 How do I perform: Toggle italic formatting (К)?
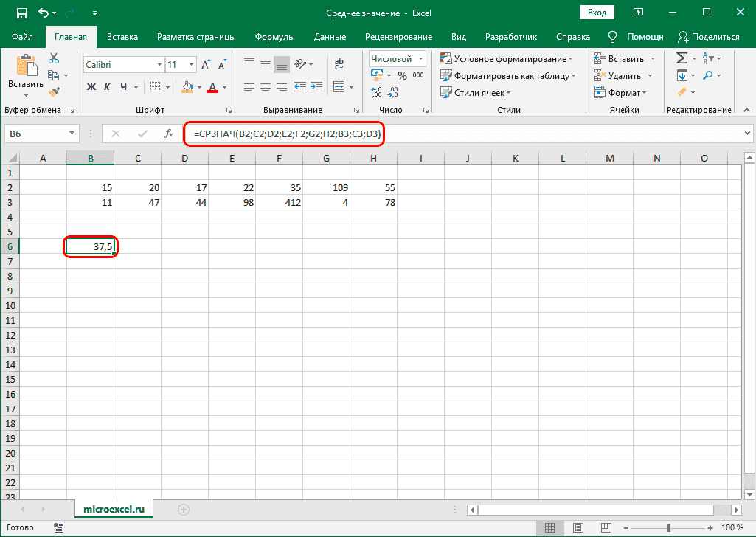108,87
